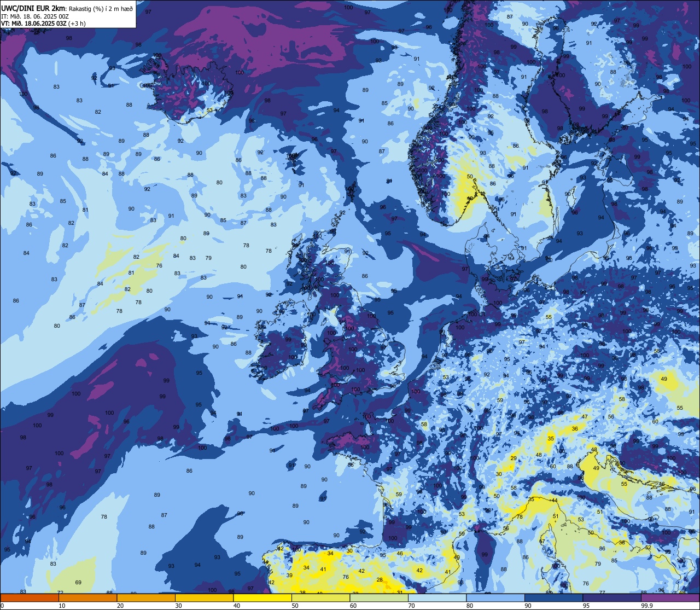Click the legend tick label "99.9"
700x610 pixels.
[647, 606]
